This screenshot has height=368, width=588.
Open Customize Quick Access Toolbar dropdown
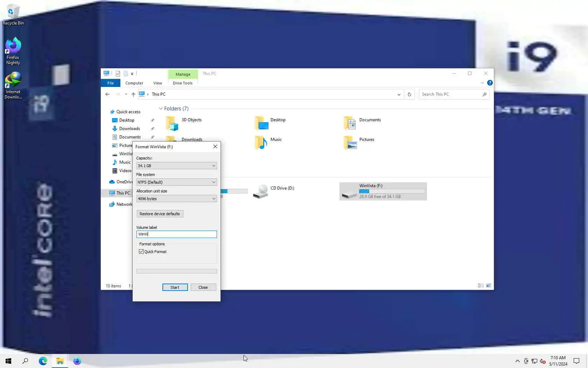click(x=132, y=74)
